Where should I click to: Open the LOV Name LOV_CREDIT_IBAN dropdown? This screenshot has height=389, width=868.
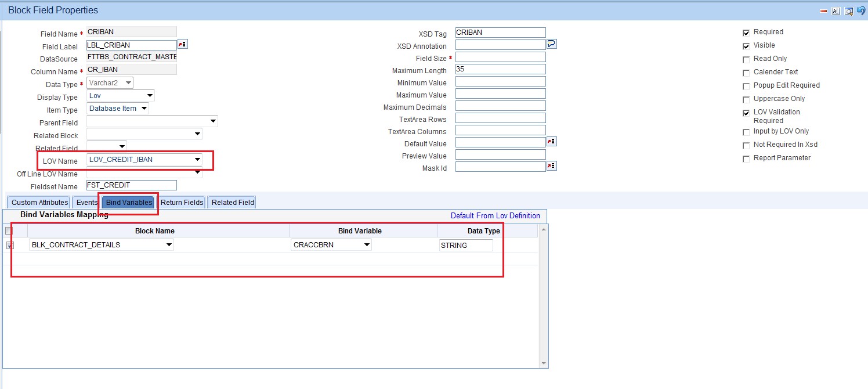coord(144,159)
